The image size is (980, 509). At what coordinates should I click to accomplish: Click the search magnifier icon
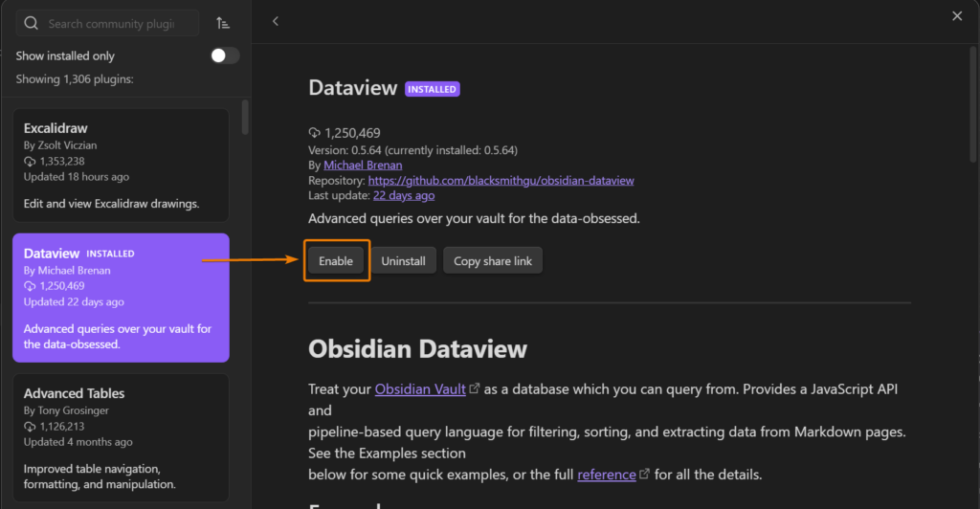[32, 23]
